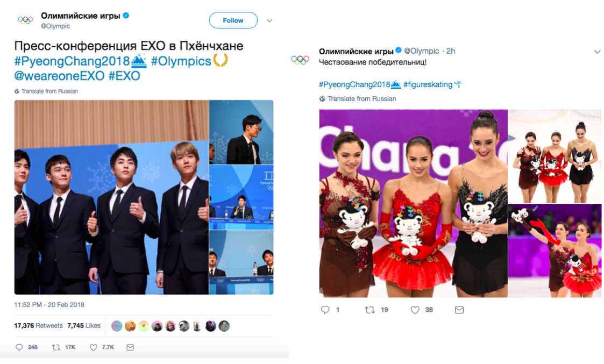Open the @weareoneEXO profile mention
This screenshot has width=604, height=364.
click(59, 76)
